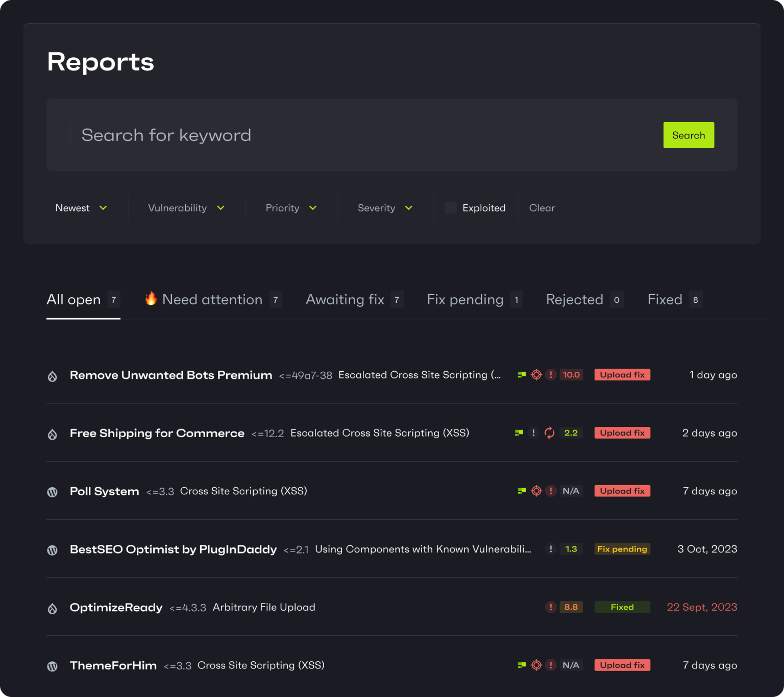Open the Newest sort dropdown
Screen dimensions: 784x697
click(81, 208)
